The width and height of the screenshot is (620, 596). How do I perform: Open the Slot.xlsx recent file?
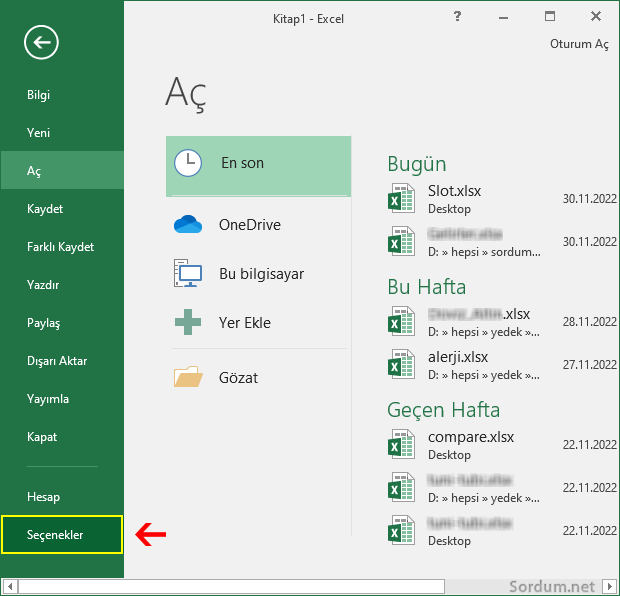pyautogui.click(x=501, y=199)
